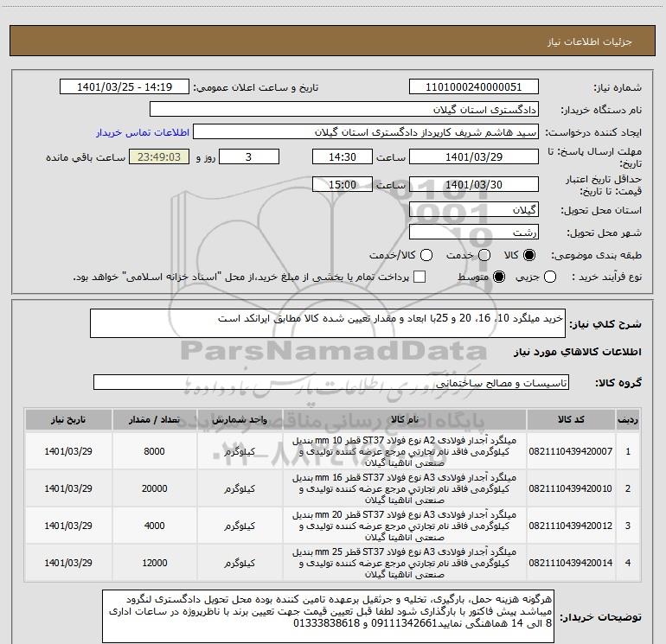Viewport: 666px width, 644px height.
Task: Click the شرح کلی نیاز description box
Action: point(328,323)
